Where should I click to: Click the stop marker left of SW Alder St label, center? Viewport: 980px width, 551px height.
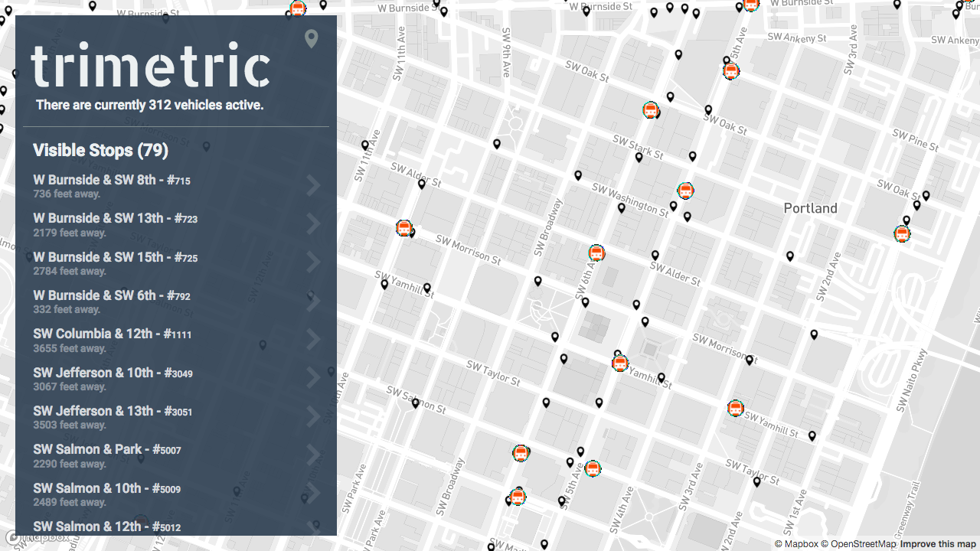(x=655, y=256)
